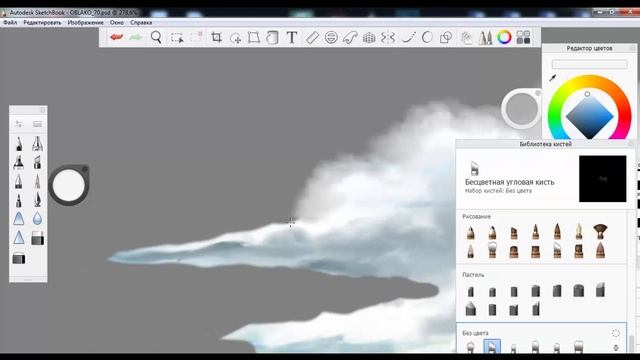This screenshot has width=640, height=360.
Task: Select the rectangular Selection tool
Action: click(x=177, y=38)
